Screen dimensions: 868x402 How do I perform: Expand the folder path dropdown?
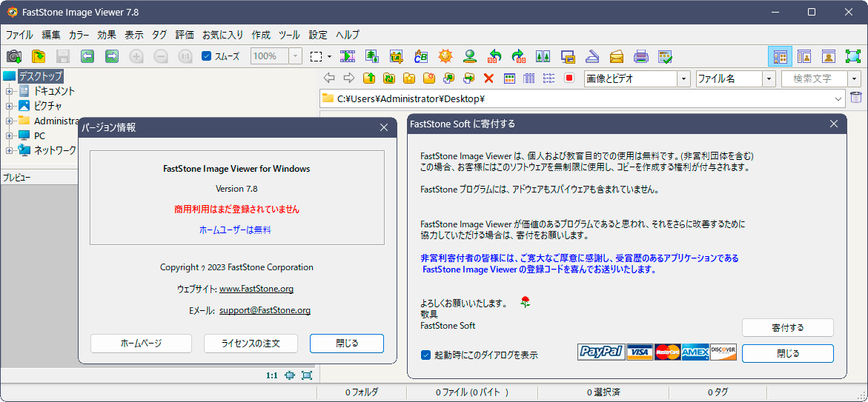(838, 98)
